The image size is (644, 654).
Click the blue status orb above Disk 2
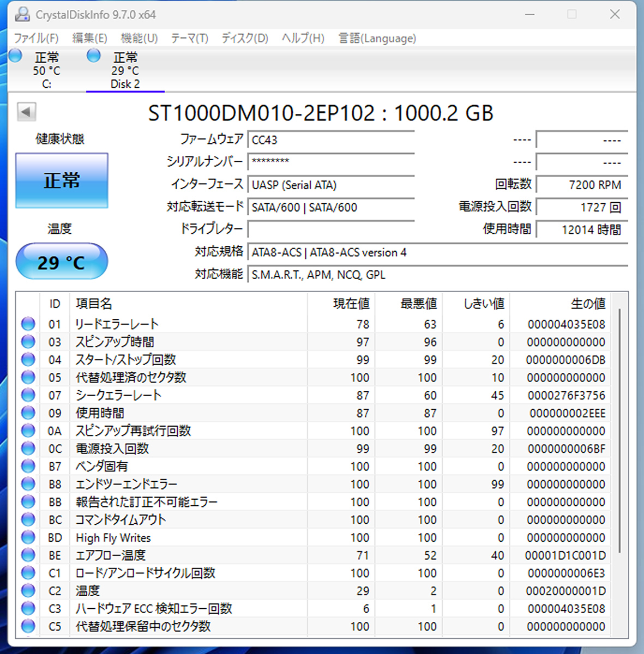click(x=94, y=56)
